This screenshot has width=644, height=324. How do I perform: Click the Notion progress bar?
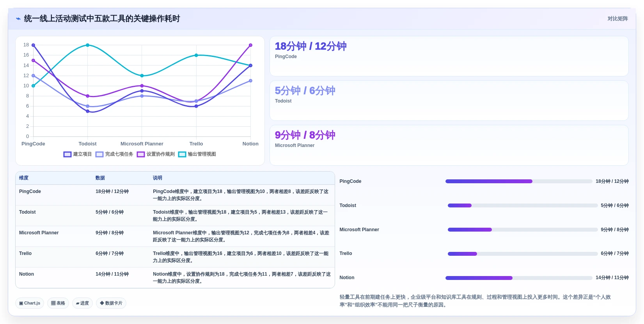tap(519, 278)
